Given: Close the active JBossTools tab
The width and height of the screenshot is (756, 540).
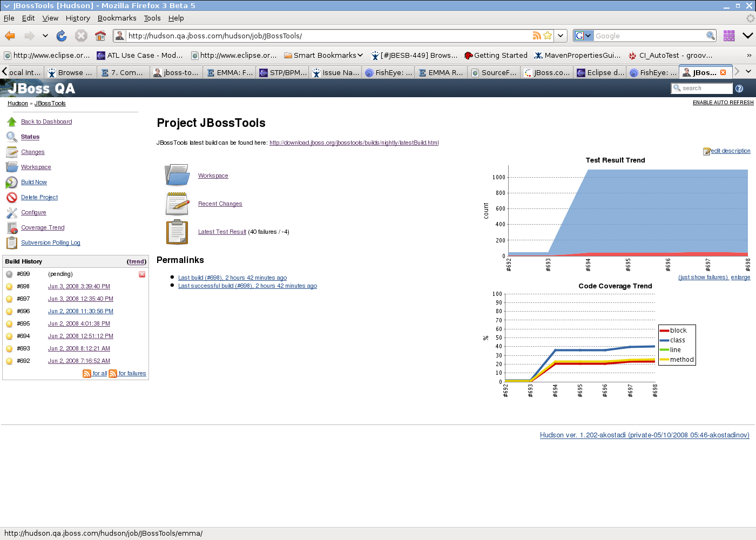Looking at the screenshot, I should pos(723,72).
